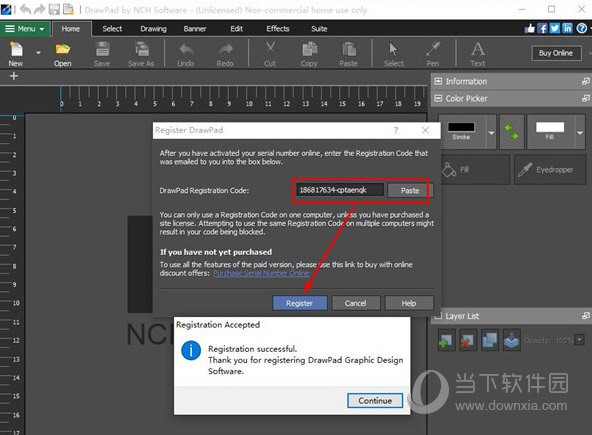The width and height of the screenshot is (592, 435).
Task: Click the Registration Code input field
Action: [340, 190]
